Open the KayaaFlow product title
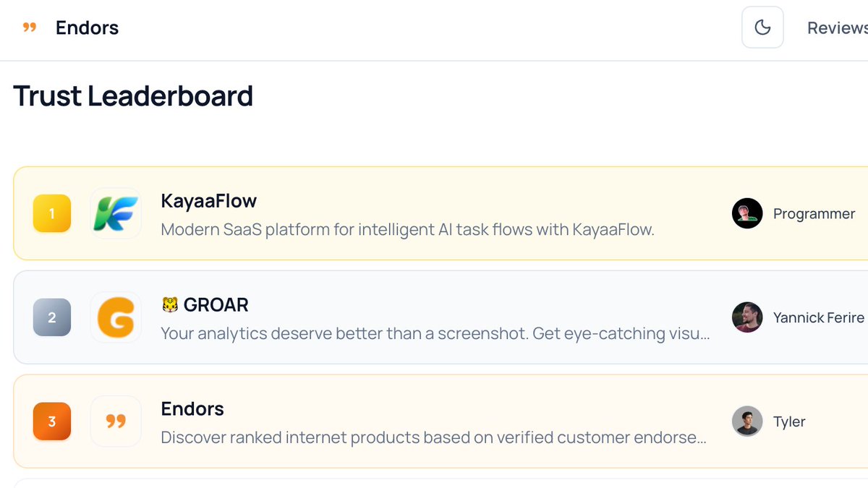Viewport: 868px width, 488px height. point(208,200)
